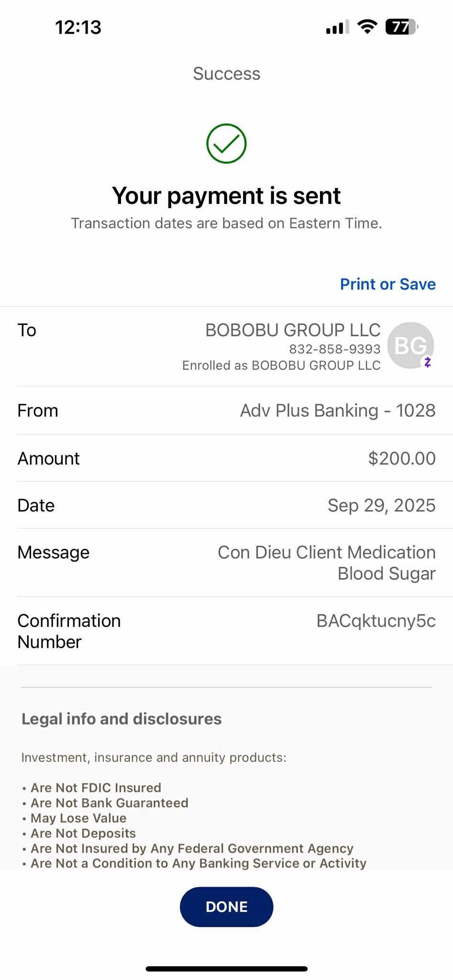Tap the payment message text
The width and height of the screenshot is (453, 980).
coord(327,563)
